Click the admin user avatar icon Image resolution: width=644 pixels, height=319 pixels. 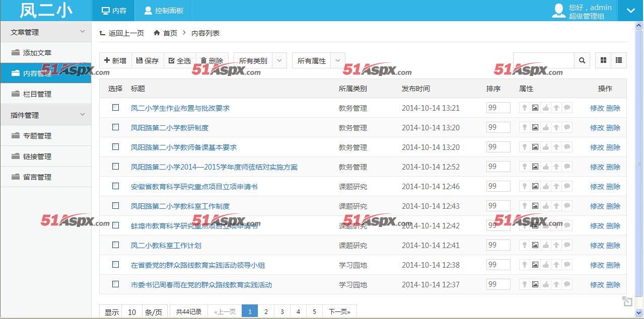tap(558, 11)
